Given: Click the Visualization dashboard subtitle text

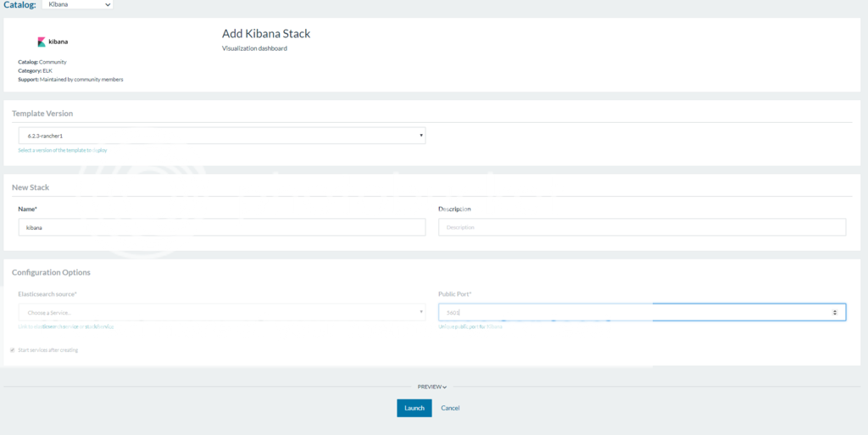Looking at the screenshot, I should click(x=254, y=48).
